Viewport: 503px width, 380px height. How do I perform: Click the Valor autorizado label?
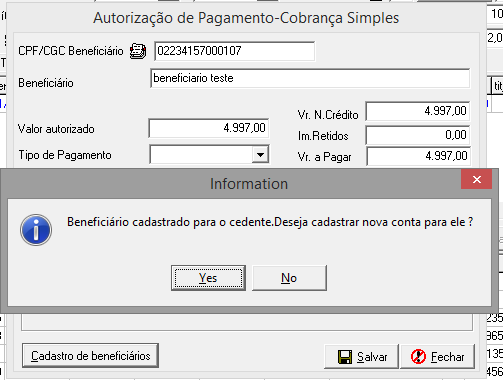(56, 129)
